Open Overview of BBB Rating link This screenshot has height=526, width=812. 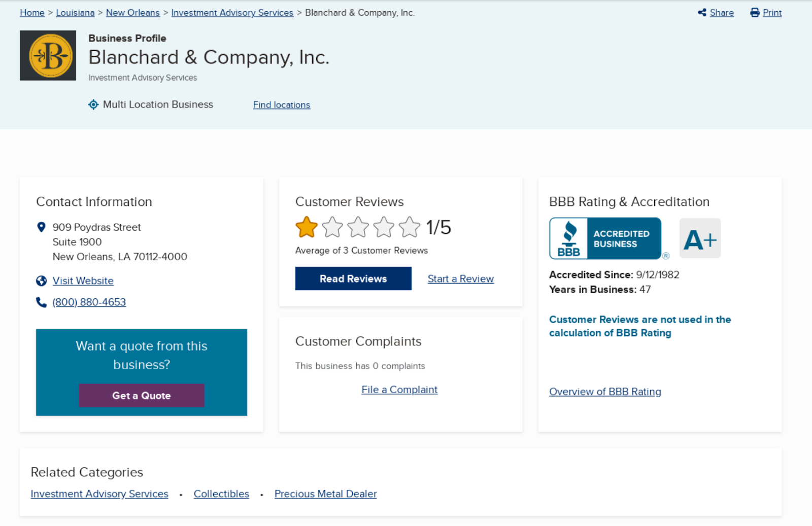click(605, 392)
